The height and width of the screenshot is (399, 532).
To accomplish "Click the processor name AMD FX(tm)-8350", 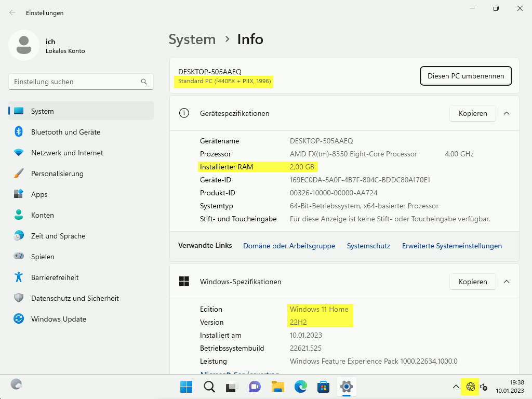I will pyautogui.click(x=353, y=154).
